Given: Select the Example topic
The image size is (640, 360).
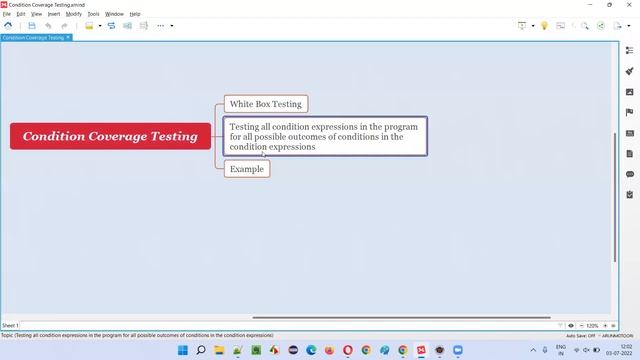Looking at the screenshot, I should [247, 169].
